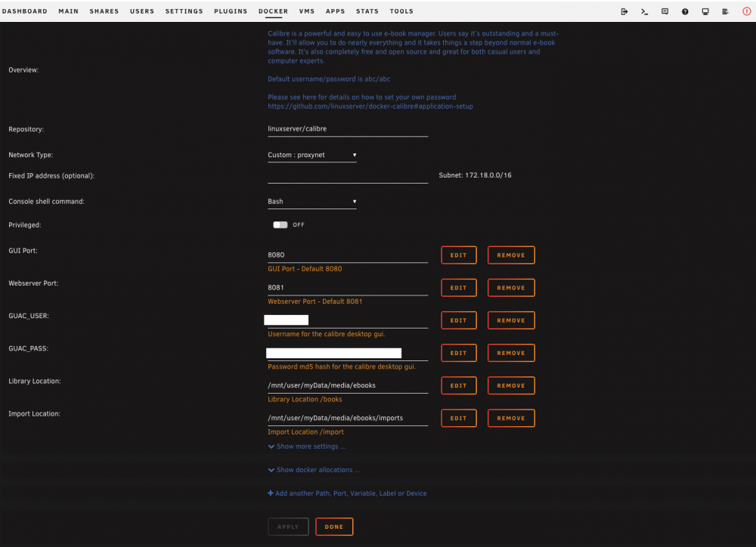Screen dimensions: 756x547
Task: Click Edit for Import Location
Action: pyautogui.click(x=459, y=419)
